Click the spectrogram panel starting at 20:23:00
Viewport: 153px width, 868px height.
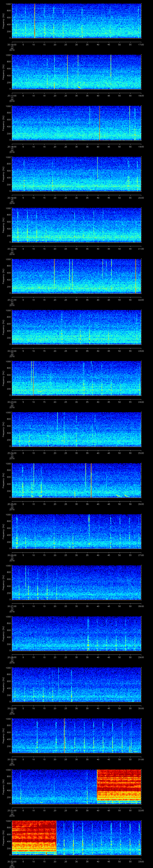click(x=76, y=378)
